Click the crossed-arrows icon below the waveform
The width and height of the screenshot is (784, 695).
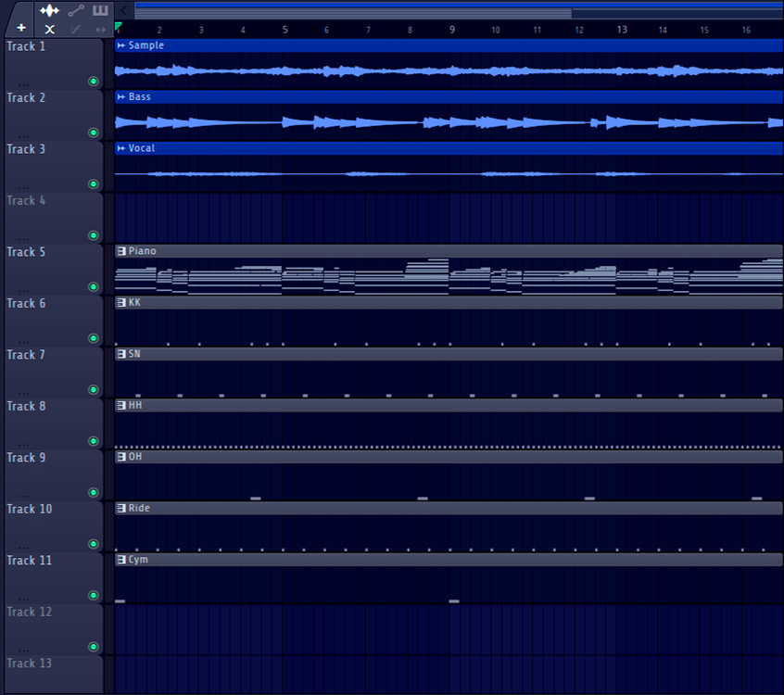pos(50,29)
